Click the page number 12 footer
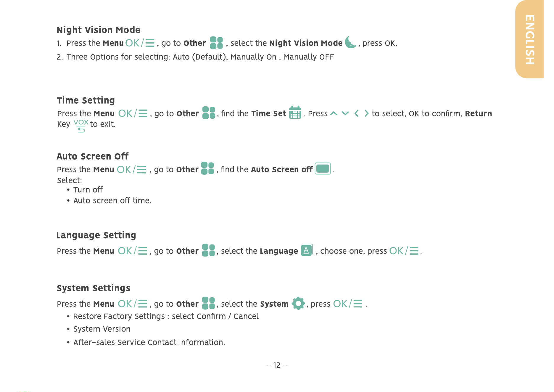Screen dimensions: 554x392 click(277, 365)
